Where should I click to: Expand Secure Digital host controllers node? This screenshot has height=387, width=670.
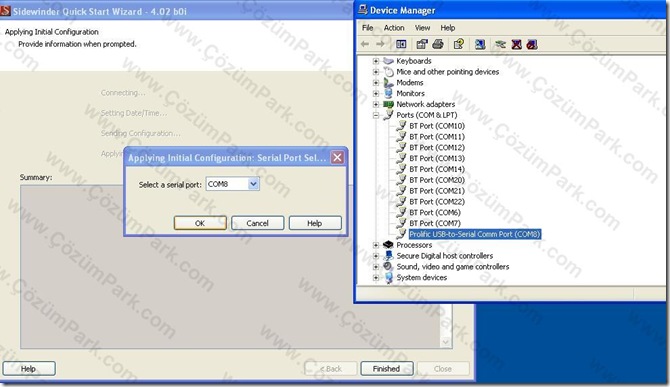[x=376, y=256]
